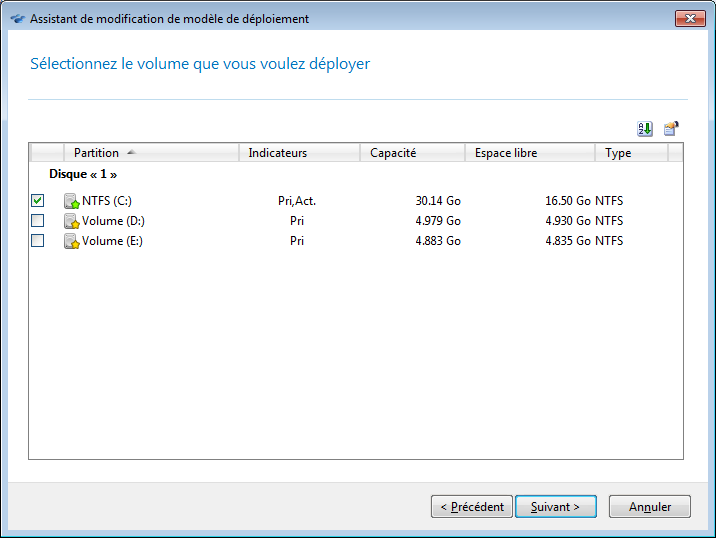Viewport: 716px width, 538px height.
Task: Check the Volume (D:) checkbox
Action: [x=37, y=221]
